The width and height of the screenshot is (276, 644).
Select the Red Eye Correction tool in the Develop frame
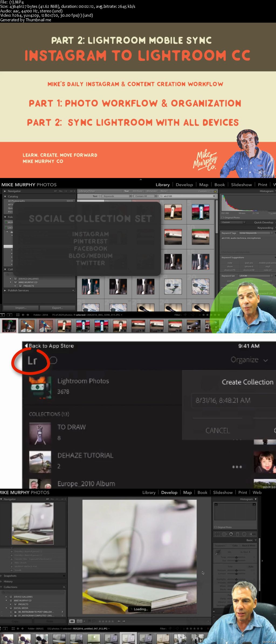[231, 534]
